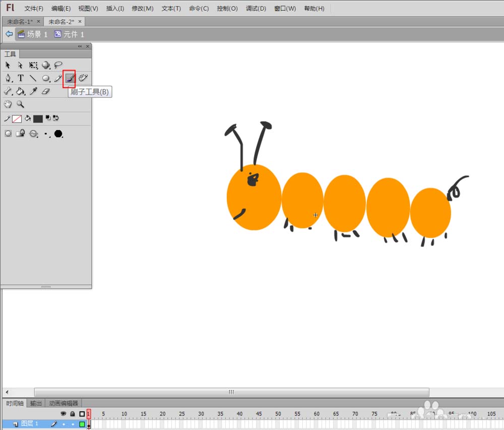Pick the Lasso tool
The width and height of the screenshot is (504, 430).
[58, 65]
